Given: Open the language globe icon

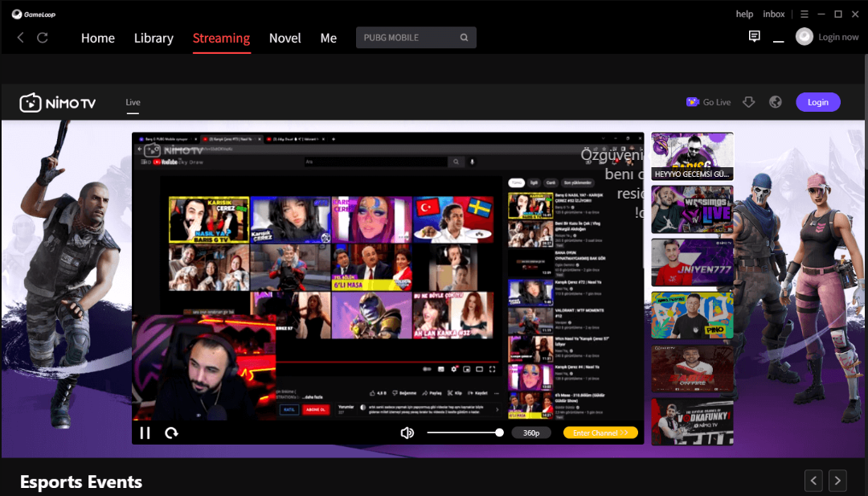Looking at the screenshot, I should pyautogui.click(x=775, y=102).
